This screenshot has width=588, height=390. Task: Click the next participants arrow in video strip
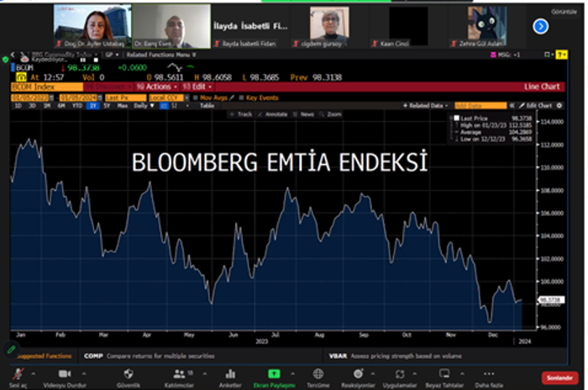point(540,27)
